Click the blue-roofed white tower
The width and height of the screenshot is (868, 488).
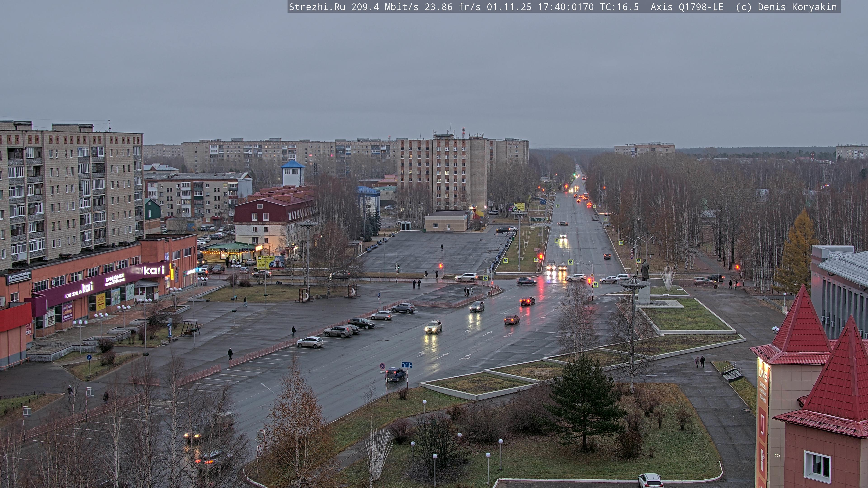pyautogui.click(x=293, y=174)
